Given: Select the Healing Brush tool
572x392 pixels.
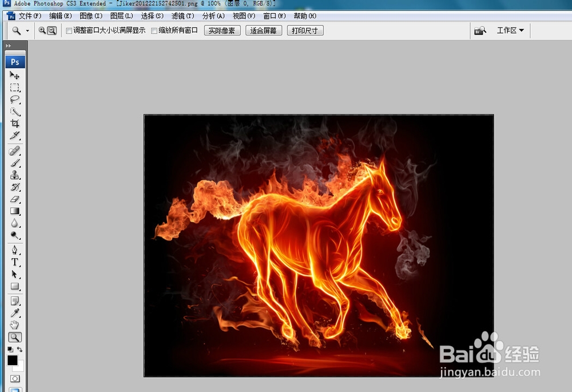Looking at the screenshot, I should [x=15, y=151].
